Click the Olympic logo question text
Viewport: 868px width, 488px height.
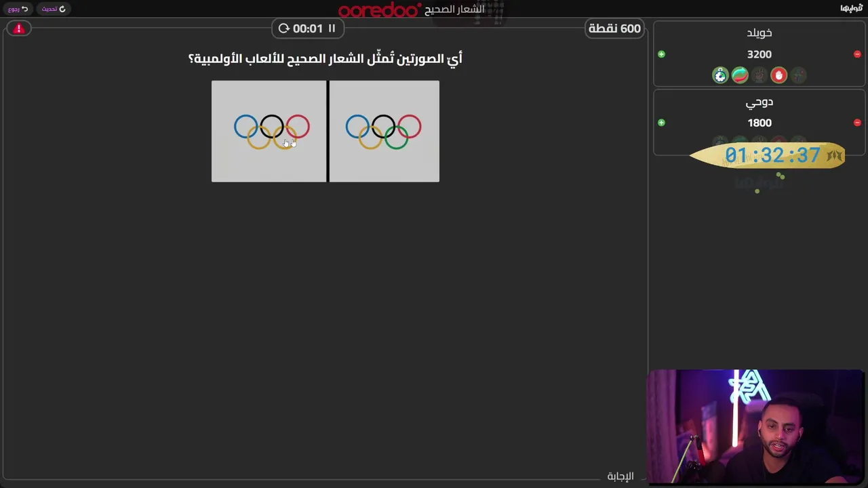(325, 59)
